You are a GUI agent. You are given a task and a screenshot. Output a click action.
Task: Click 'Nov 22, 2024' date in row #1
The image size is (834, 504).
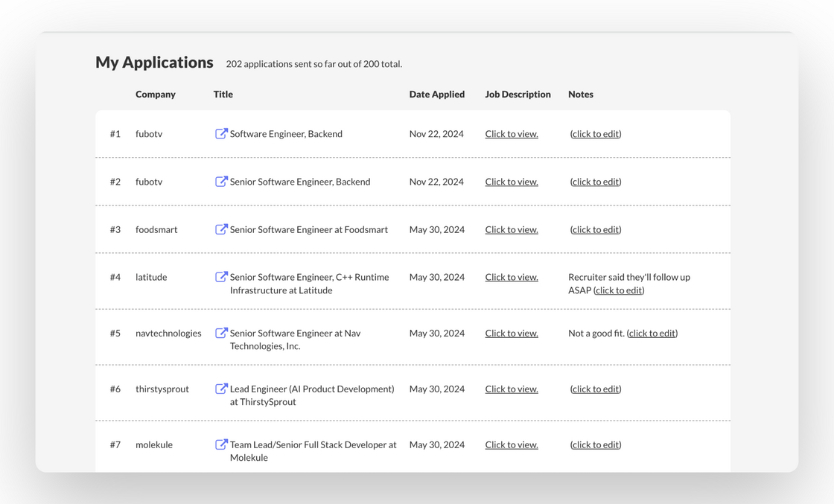coord(436,134)
